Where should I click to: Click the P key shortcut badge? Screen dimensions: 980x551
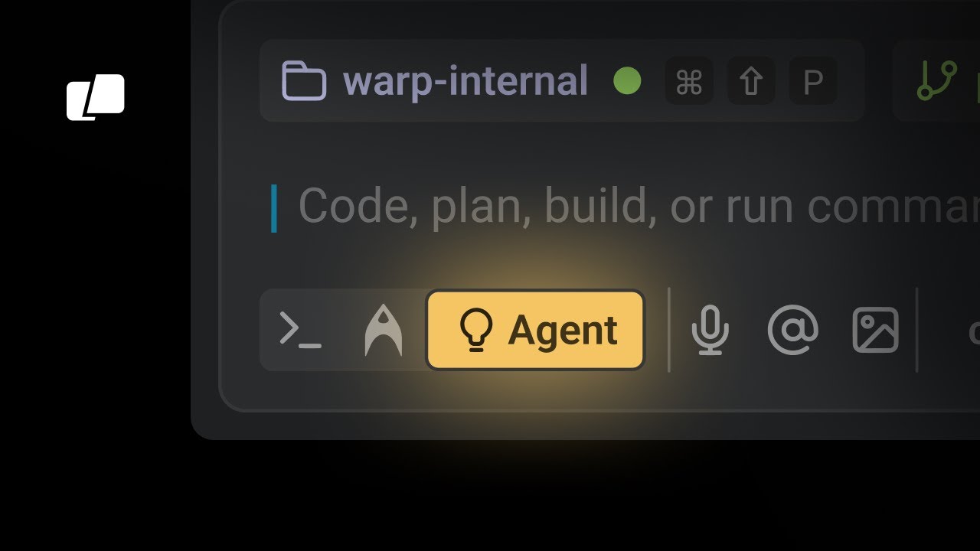pos(813,81)
